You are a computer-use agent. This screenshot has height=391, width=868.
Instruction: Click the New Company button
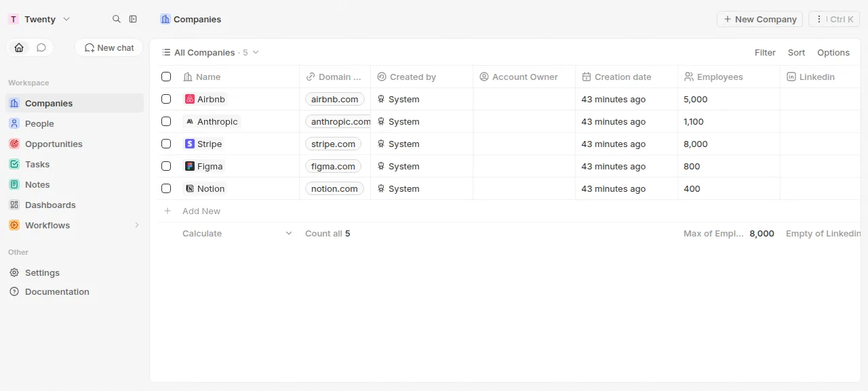point(759,19)
